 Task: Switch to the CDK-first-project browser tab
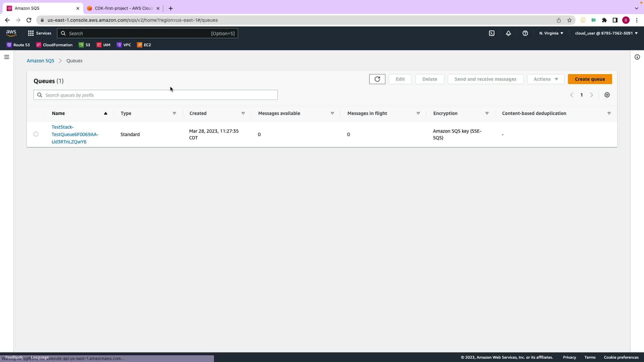[x=123, y=8]
